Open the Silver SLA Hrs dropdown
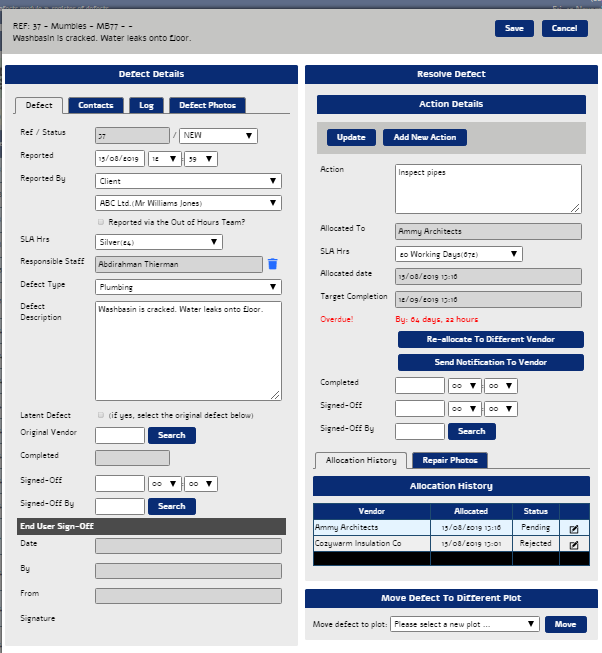Image resolution: width=602 pixels, height=653 pixels. pos(159,242)
